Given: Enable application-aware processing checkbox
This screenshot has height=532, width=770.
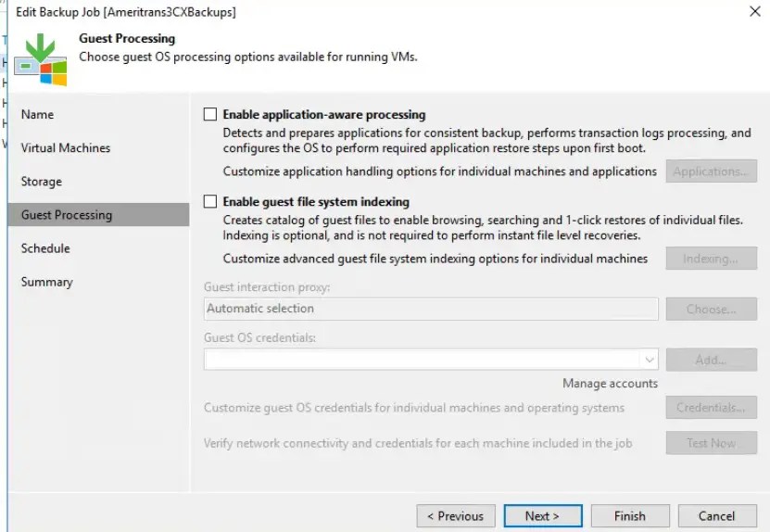Looking at the screenshot, I should click(x=210, y=114).
